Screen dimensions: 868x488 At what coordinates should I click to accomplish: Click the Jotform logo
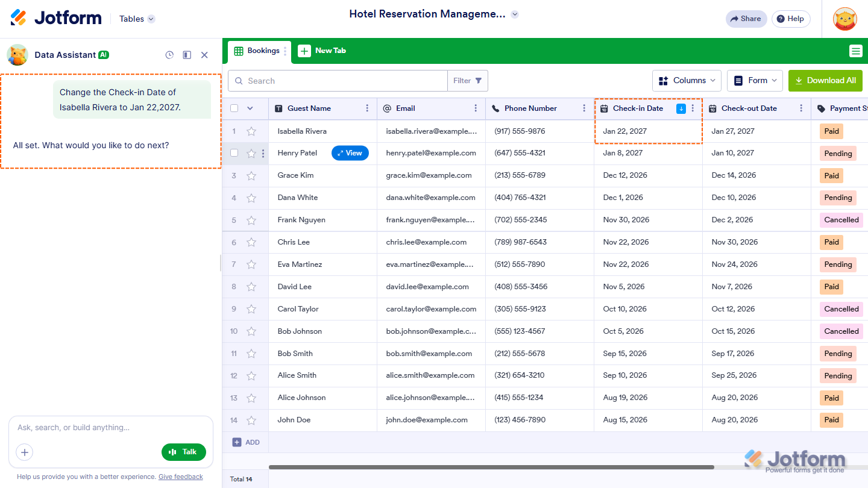coord(56,18)
